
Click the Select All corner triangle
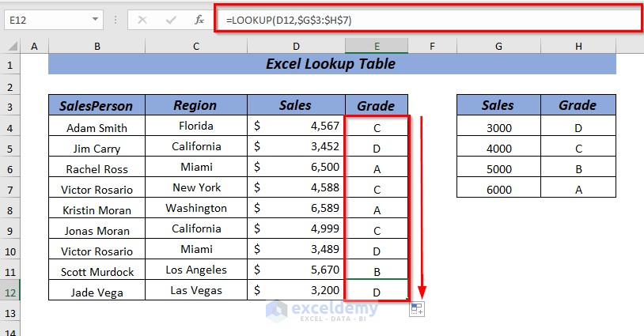click(13, 46)
